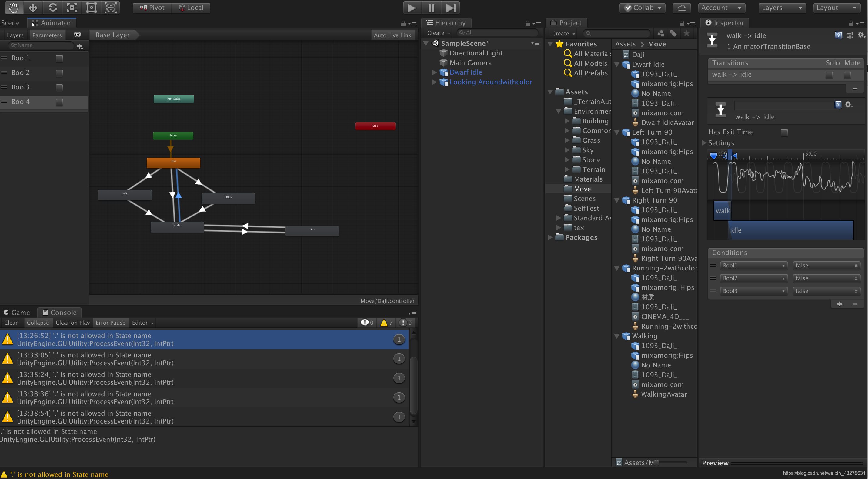Select the Rect Transform tool
The width and height of the screenshot is (868, 479).
(91, 8)
